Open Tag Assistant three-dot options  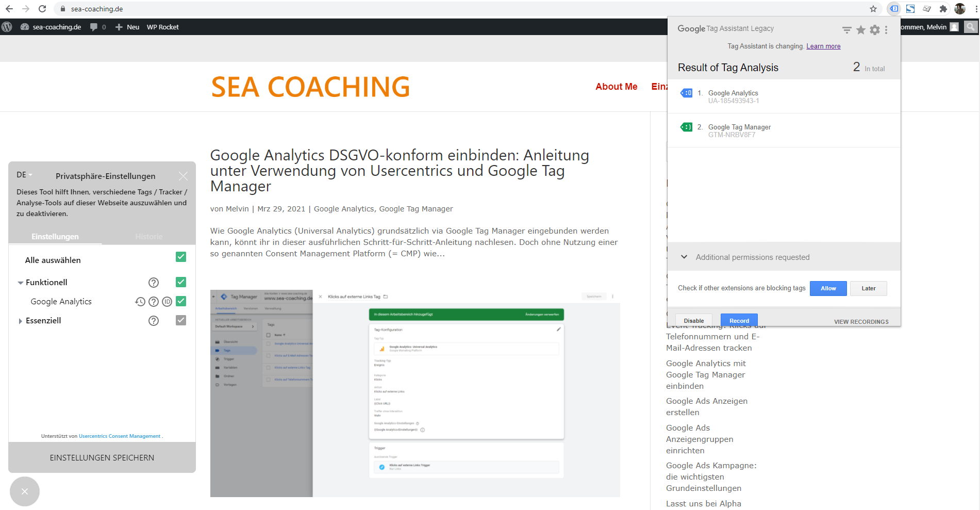[x=886, y=30]
